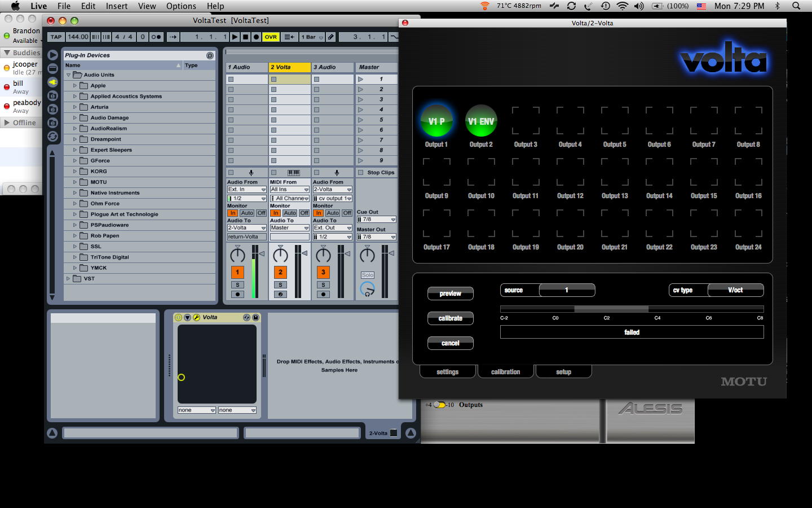Open the first none X-axis dropdown
Image resolution: width=812 pixels, height=508 pixels.
[197, 410]
